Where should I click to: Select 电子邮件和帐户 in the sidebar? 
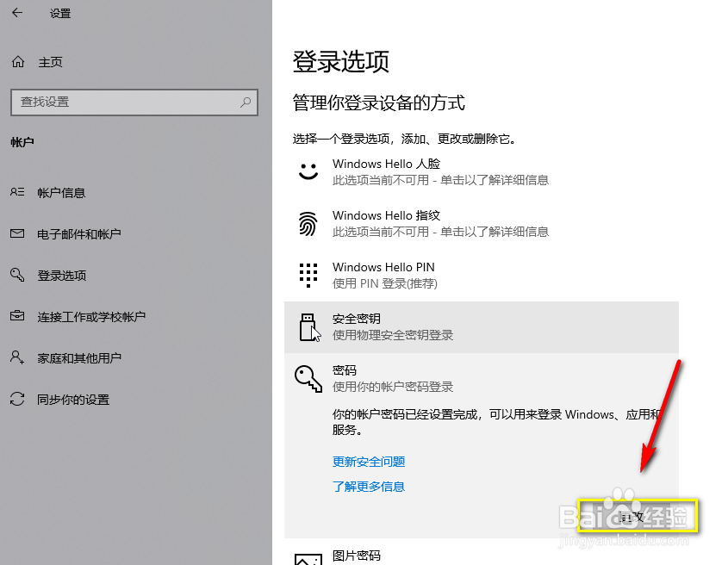(79, 234)
